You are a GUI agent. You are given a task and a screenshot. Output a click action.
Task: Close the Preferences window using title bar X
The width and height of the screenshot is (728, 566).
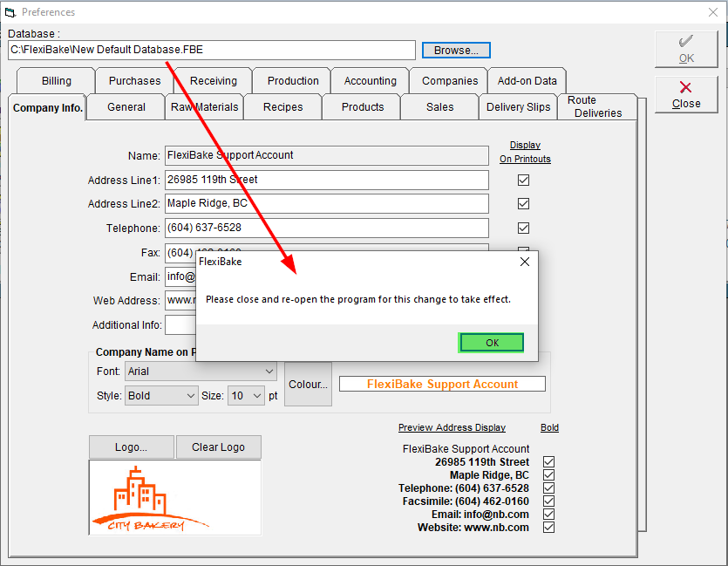[713, 12]
